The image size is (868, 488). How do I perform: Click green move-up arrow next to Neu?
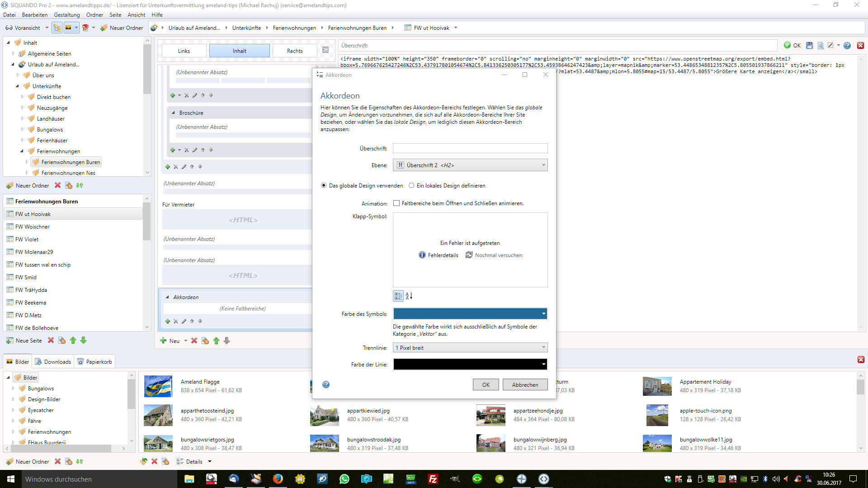pyautogui.click(x=216, y=341)
